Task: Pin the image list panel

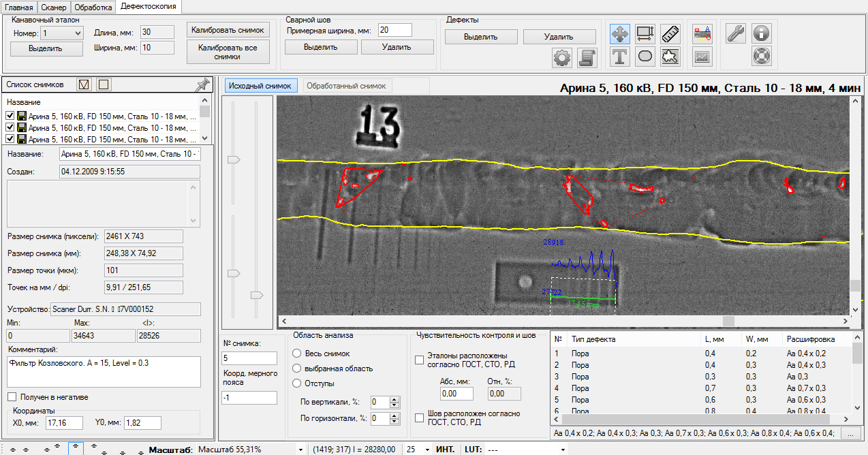Action: pos(202,85)
